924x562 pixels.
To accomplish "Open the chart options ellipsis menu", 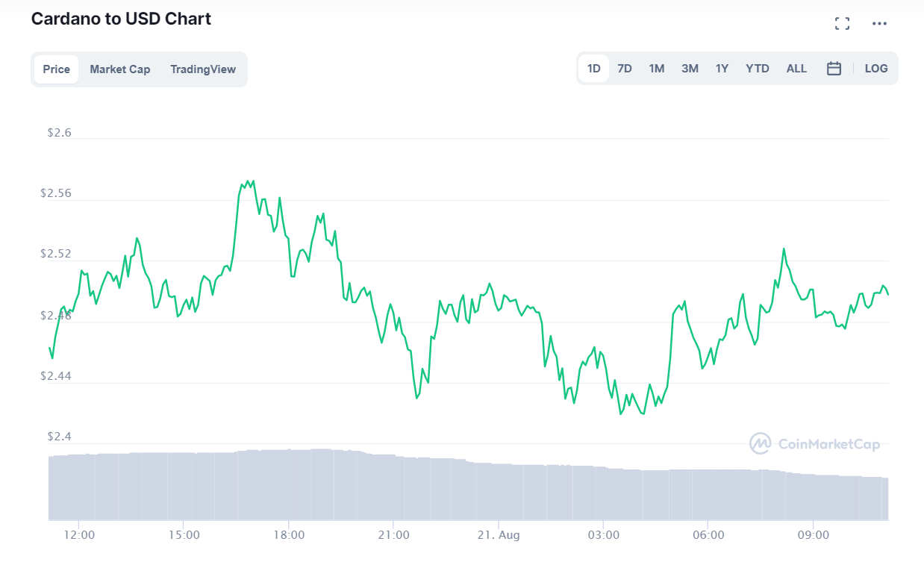I will [x=879, y=23].
